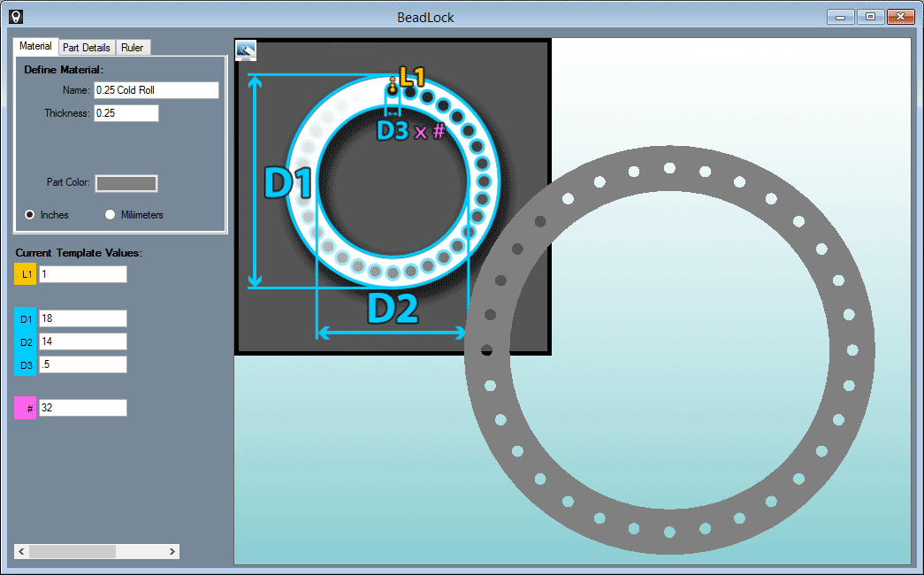This screenshot has width=924, height=575.
Task: Switch to the Material tab
Action: point(36,46)
